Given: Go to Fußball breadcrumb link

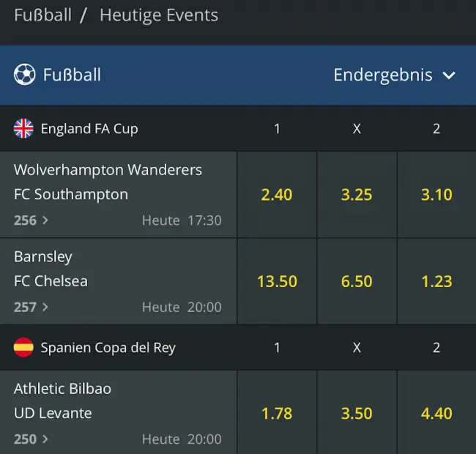Looking at the screenshot, I should point(42,15).
